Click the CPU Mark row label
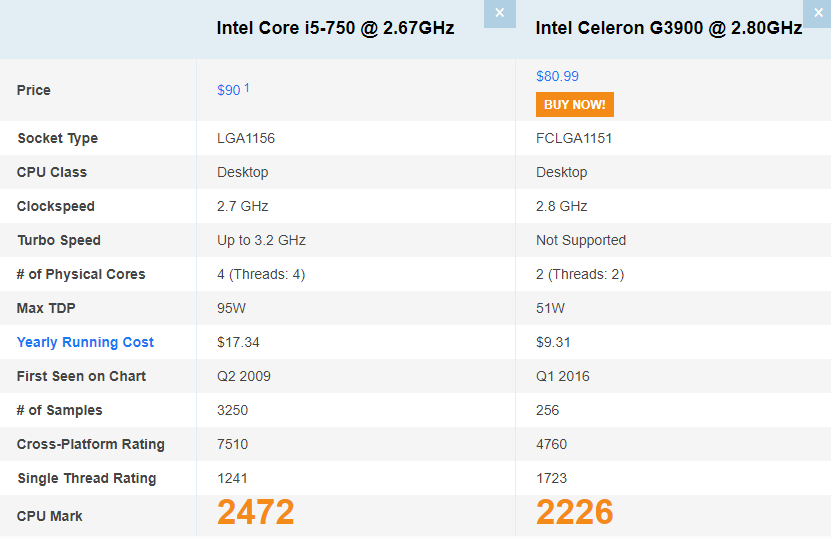Screen dimensions: 831x539 click(x=50, y=516)
